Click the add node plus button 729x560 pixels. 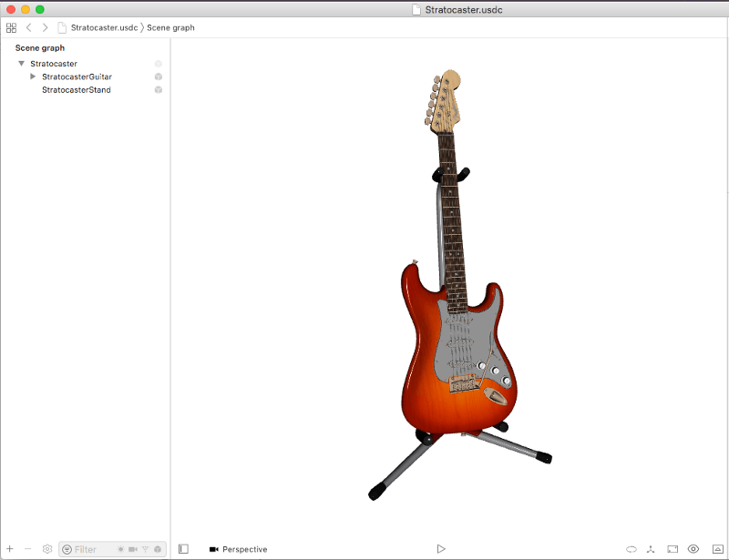pyautogui.click(x=10, y=549)
